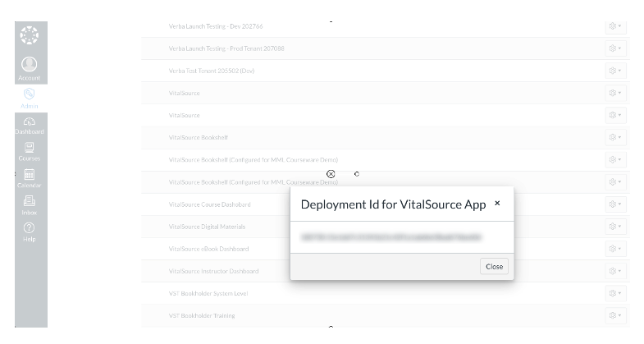
Task: Go to Dashboard from the sidebar
Action: point(30,126)
